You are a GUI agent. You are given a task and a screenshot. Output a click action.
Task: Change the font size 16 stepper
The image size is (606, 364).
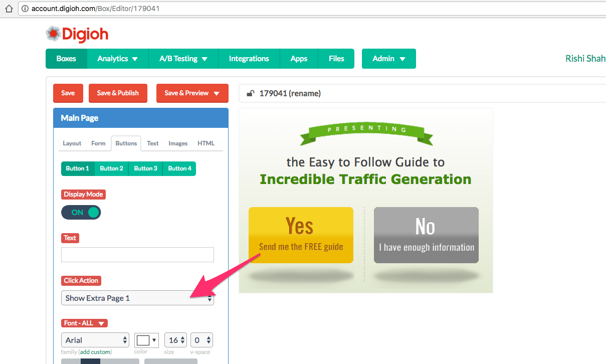coord(175,340)
